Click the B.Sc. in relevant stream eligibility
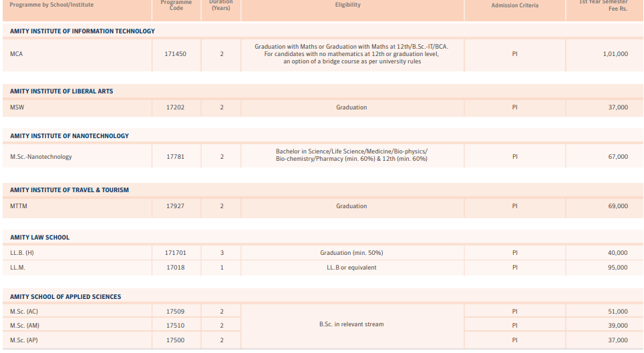This screenshot has height=353, width=644. (351, 324)
